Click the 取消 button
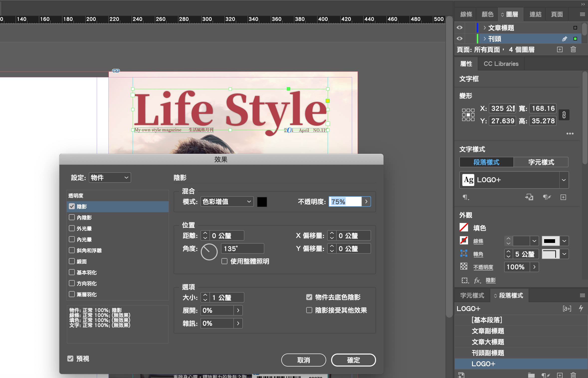588x378 pixels. pos(303,360)
